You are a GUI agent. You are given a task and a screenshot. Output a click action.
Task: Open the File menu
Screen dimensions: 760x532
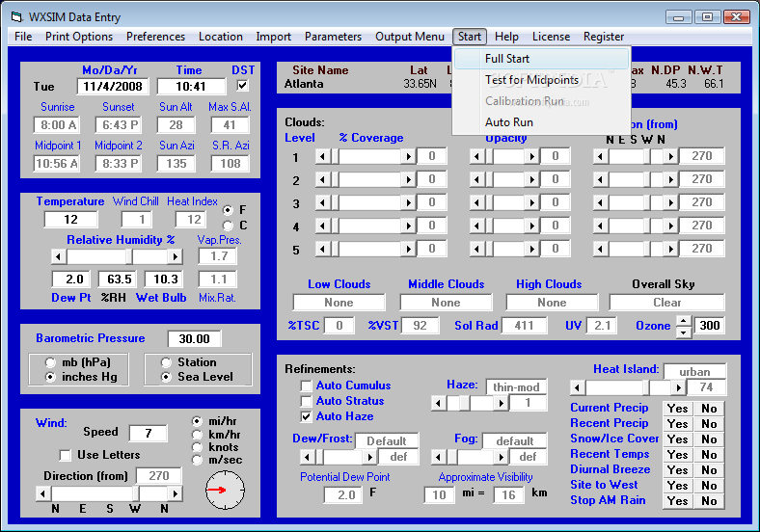(x=23, y=37)
